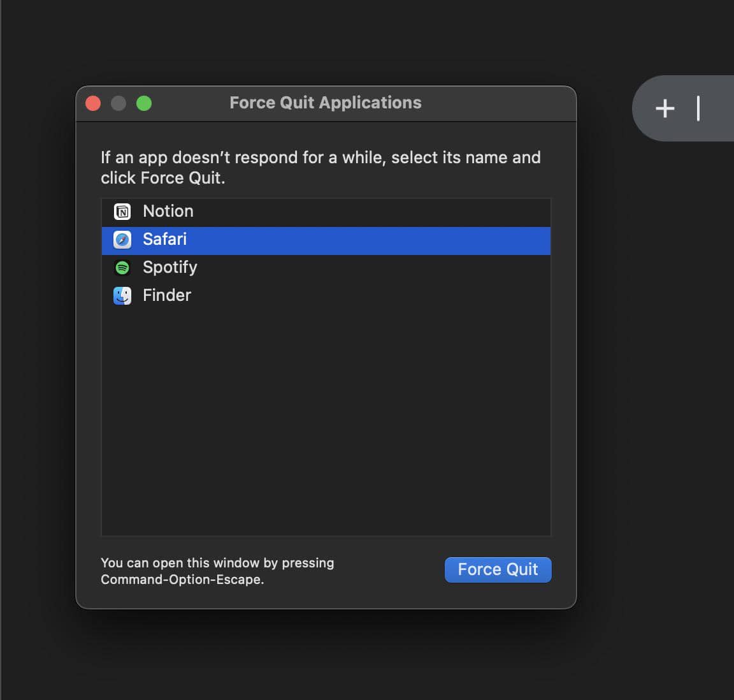Click the Command-Option-Escape hint text

[x=217, y=571]
